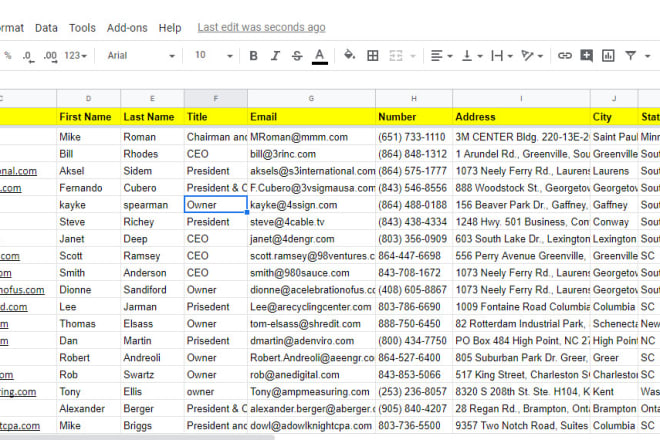The height and width of the screenshot is (440, 660).
Task: Insert a comment with the comment icon
Action: pyautogui.click(x=586, y=56)
